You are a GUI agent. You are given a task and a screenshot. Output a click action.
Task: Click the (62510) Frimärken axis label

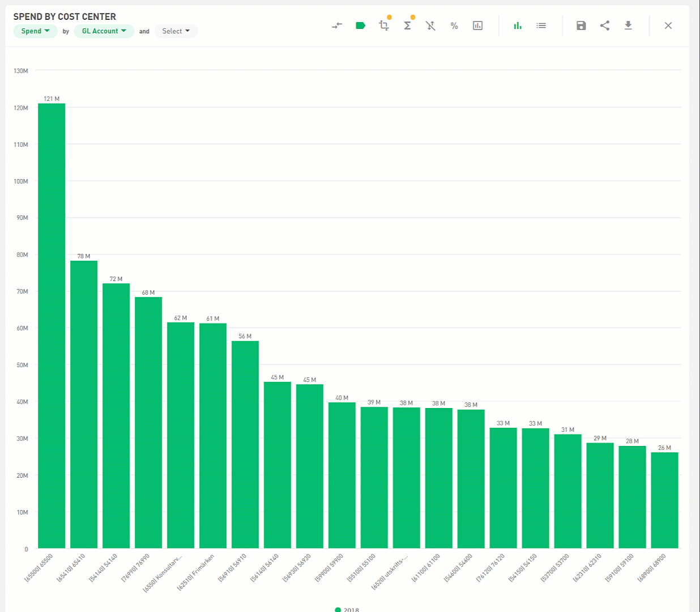pyautogui.click(x=196, y=572)
